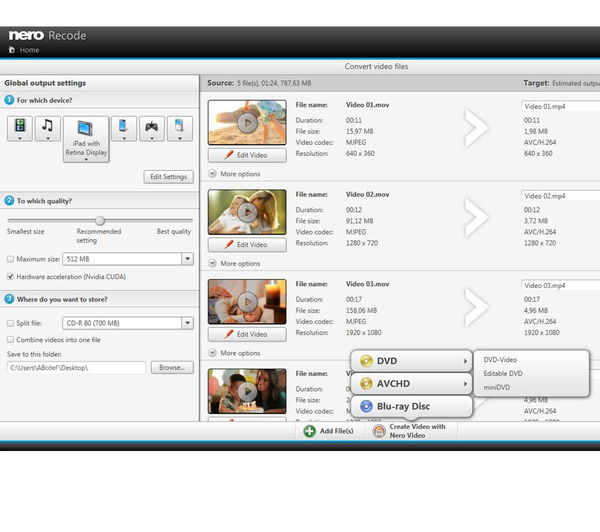Screen dimensions: 600x532
Task: Click the Convert video files heading
Action: [x=376, y=67]
